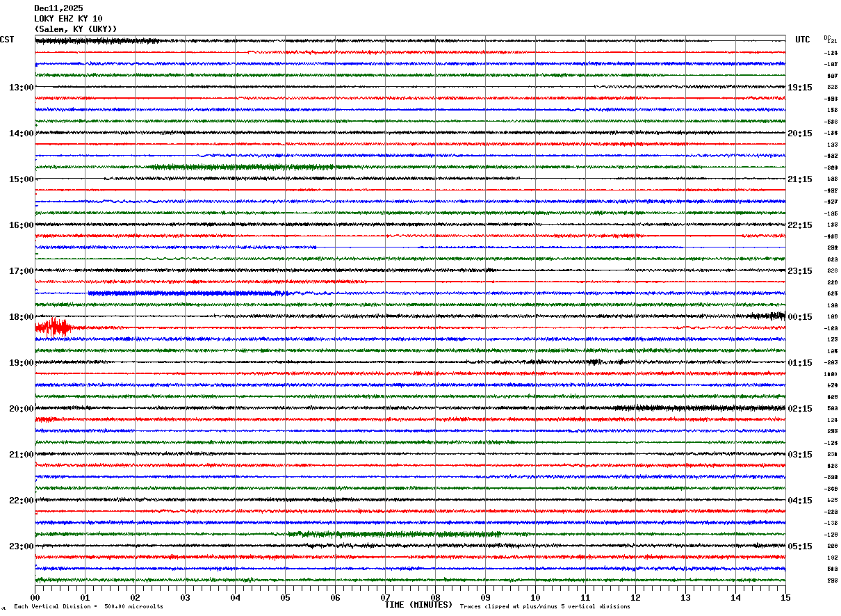Click the 23:00 CST time label

click(21, 546)
